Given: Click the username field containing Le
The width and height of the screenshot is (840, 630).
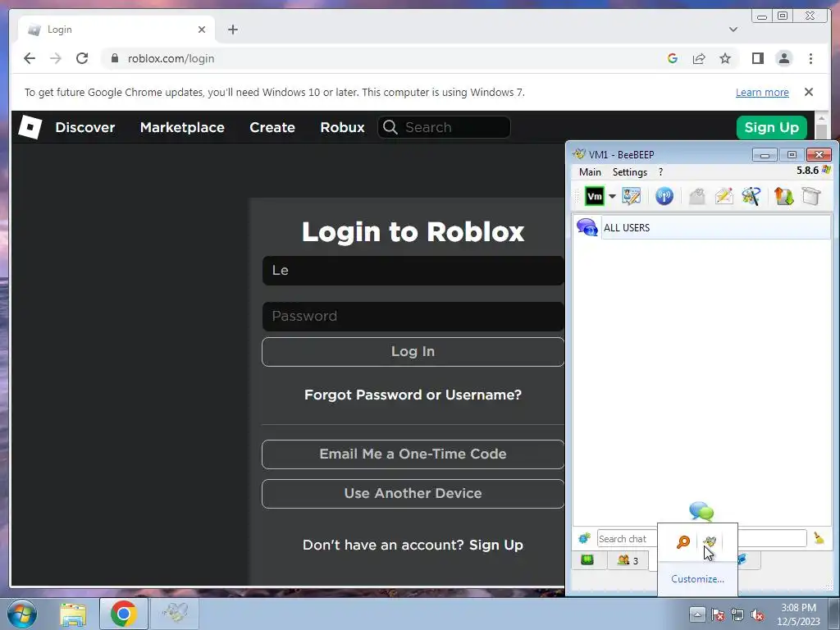Looking at the screenshot, I should coord(413,270).
